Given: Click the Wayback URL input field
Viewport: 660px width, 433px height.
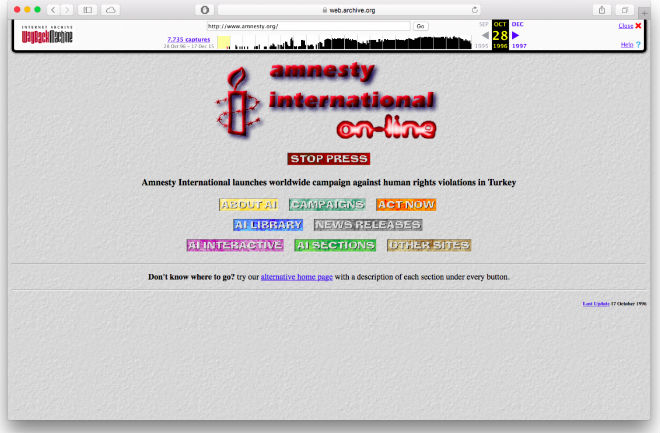Looking at the screenshot, I should (x=308, y=26).
